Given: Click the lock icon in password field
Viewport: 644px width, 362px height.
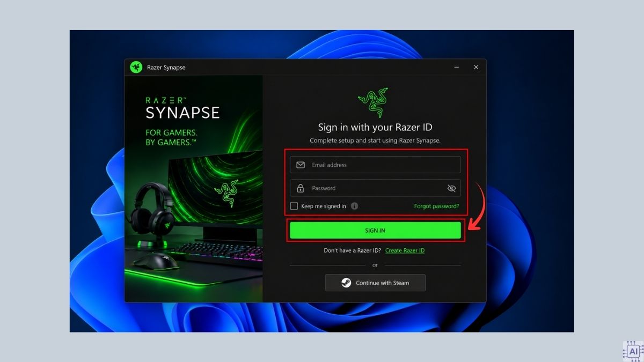Looking at the screenshot, I should click(301, 188).
